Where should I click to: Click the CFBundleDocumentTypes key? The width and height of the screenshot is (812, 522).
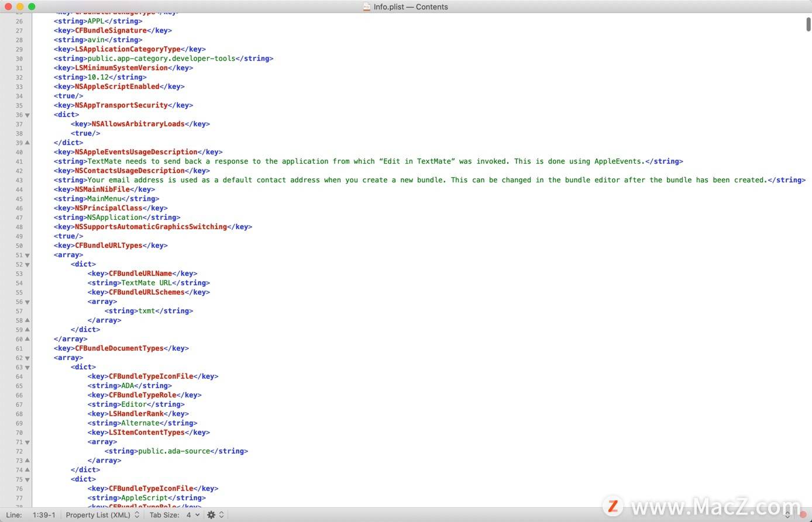tap(119, 348)
